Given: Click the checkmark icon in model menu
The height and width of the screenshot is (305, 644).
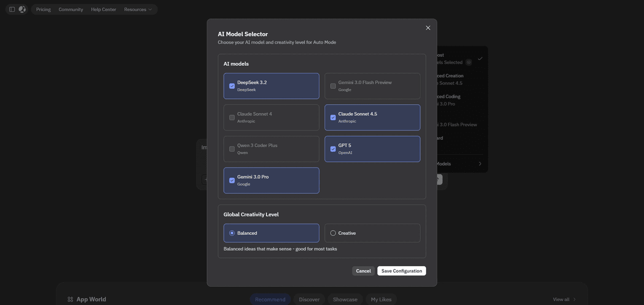Looking at the screenshot, I should [x=480, y=59].
